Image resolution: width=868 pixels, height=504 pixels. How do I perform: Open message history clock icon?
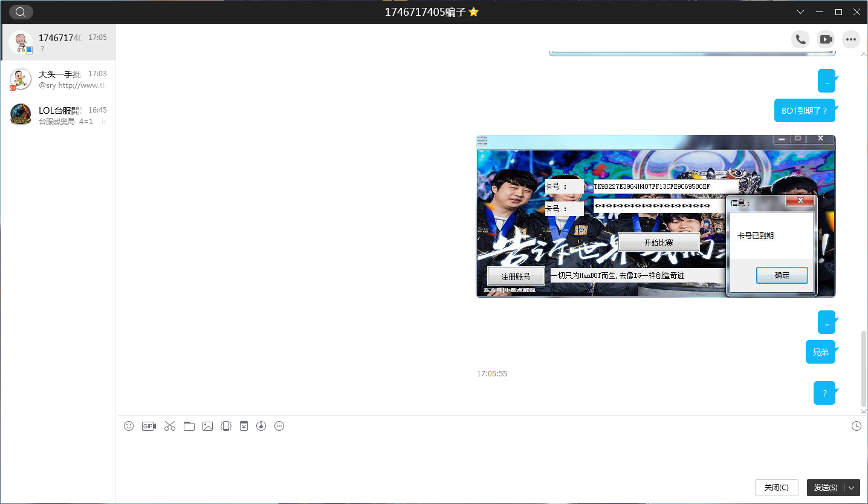click(x=857, y=426)
